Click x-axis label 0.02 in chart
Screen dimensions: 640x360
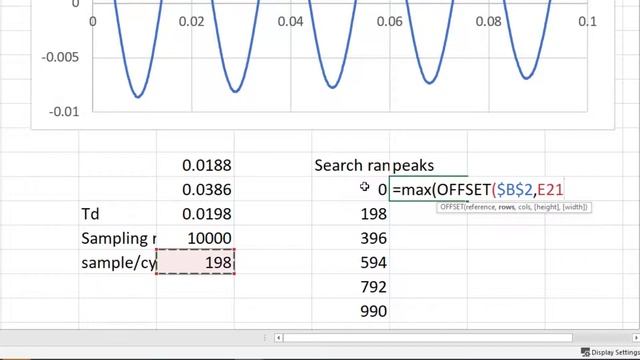pos(191,22)
